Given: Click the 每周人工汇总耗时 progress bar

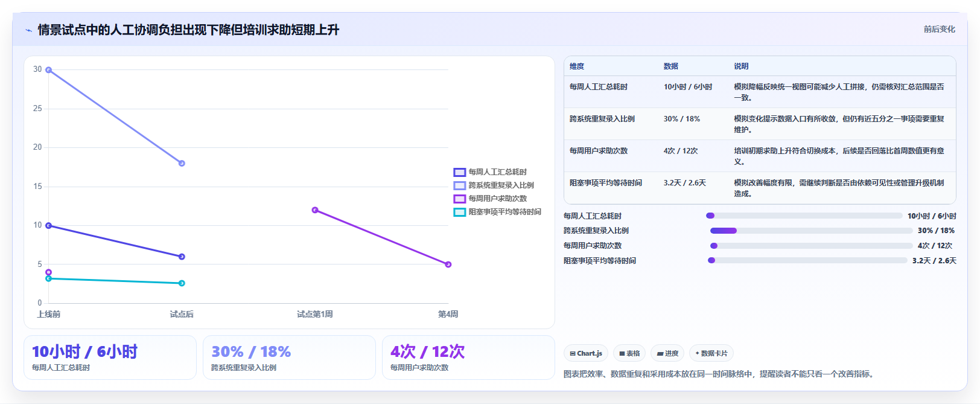Looking at the screenshot, I should pyautogui.click(x=804, y=216).
